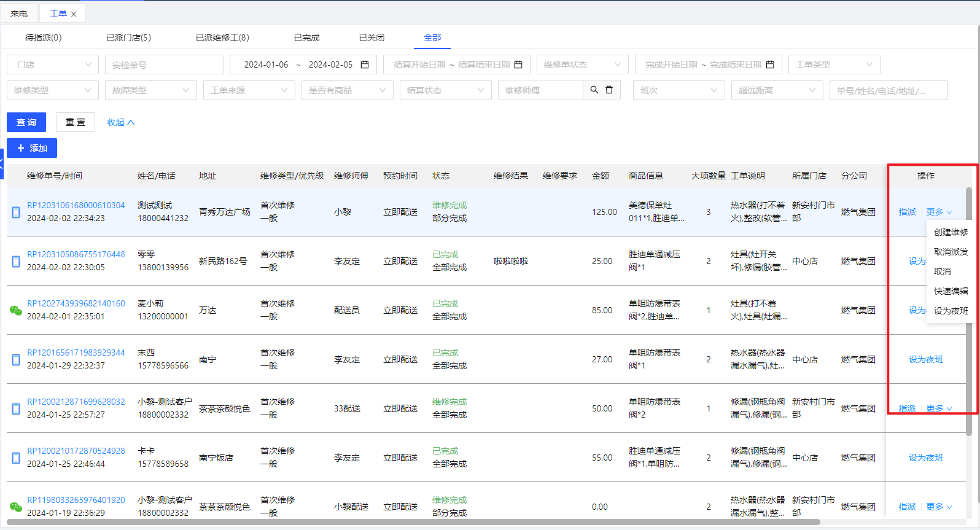Open order link RP1198033265976401920

76,500
